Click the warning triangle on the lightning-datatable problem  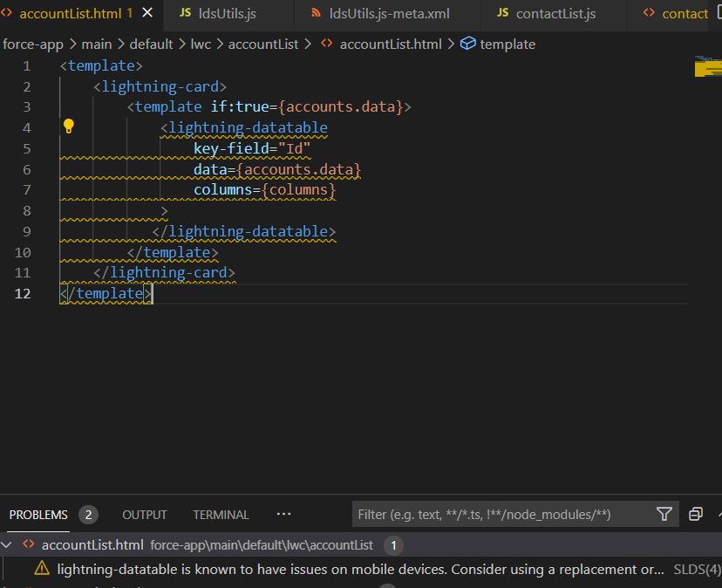click(41, 569)
